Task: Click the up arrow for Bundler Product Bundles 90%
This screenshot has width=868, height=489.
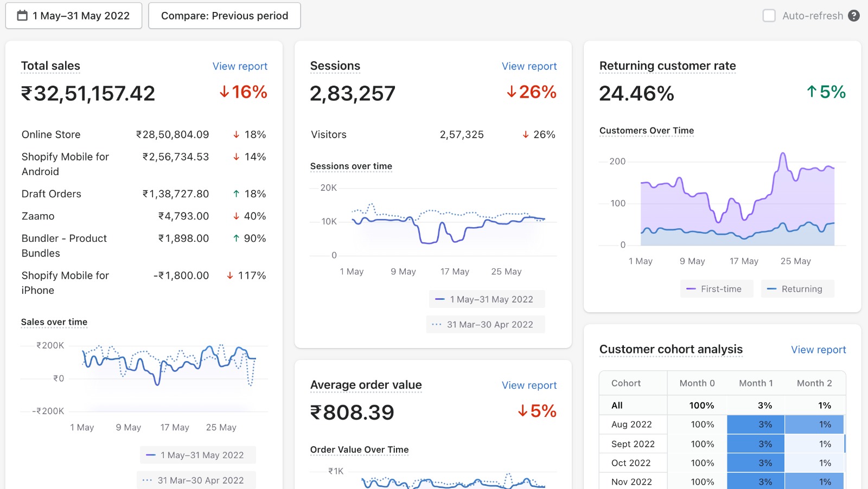Action: (x=236, y=238)
